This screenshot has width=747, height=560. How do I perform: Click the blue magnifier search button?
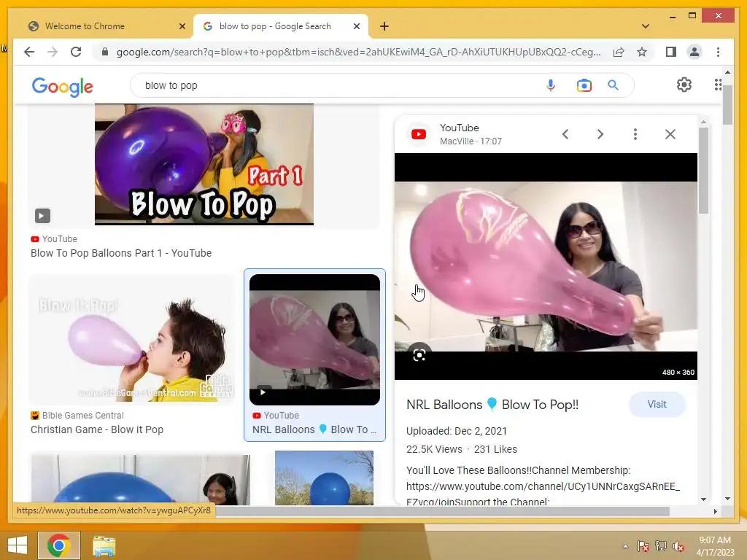click(x=613, y=85)
